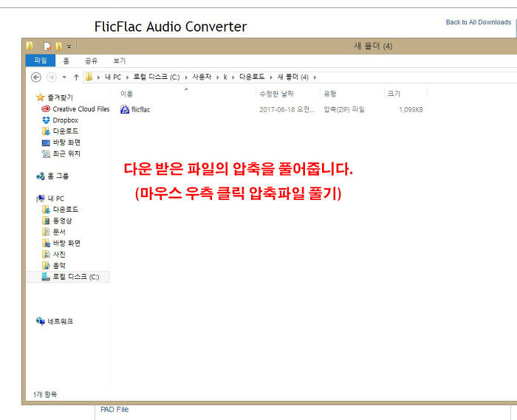This screenshot has width=517, height=420.
Task: Open 즐겨찾기 in the navigation pane
Action: [60, 97]
